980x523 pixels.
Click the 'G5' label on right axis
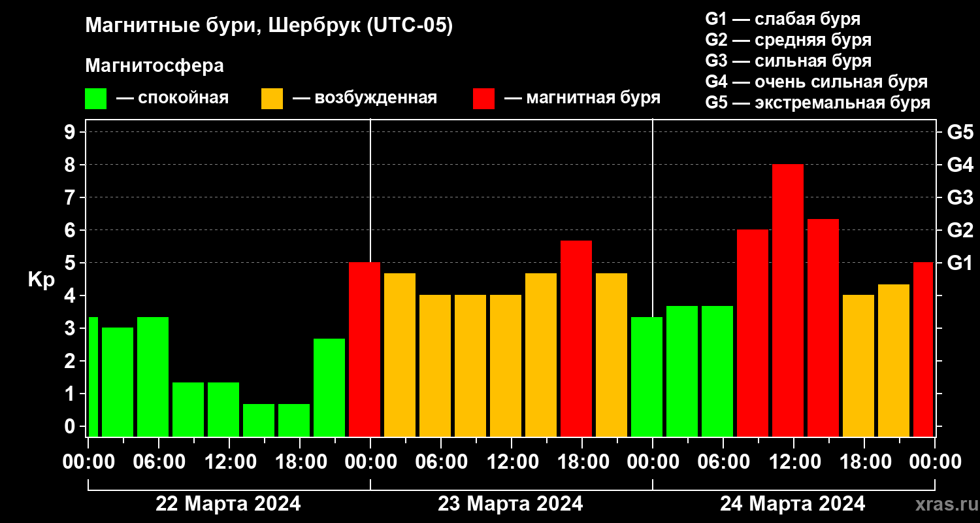(960, 132)
